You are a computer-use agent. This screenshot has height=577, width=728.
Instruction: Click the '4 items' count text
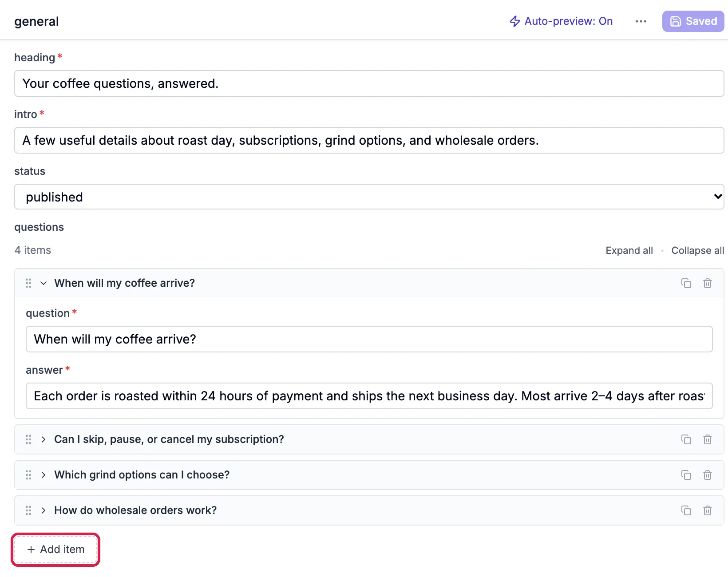[x=33, y=250]
